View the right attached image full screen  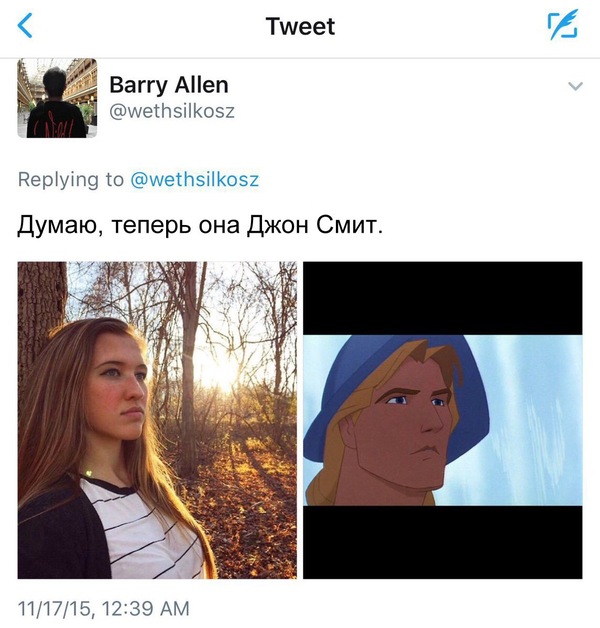[x=443, y=420]
